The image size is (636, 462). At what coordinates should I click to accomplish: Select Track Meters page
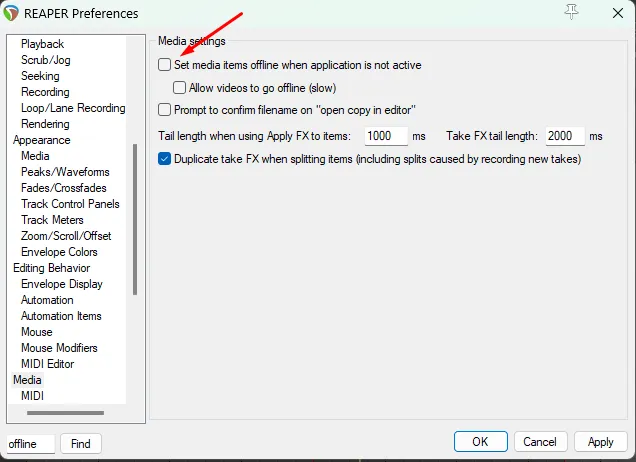pos(52,220)
